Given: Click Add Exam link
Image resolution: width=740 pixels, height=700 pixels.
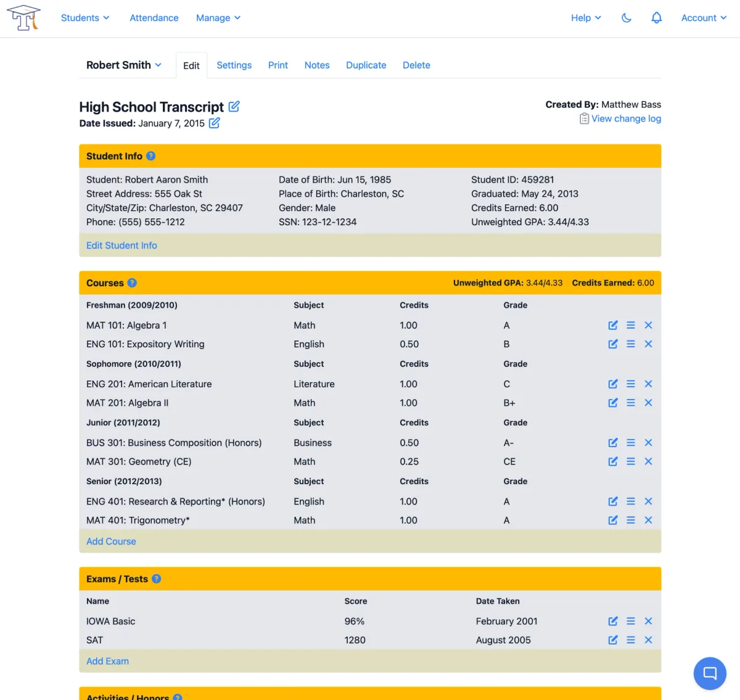Looking at the screenshot, I should pos(107,661).
